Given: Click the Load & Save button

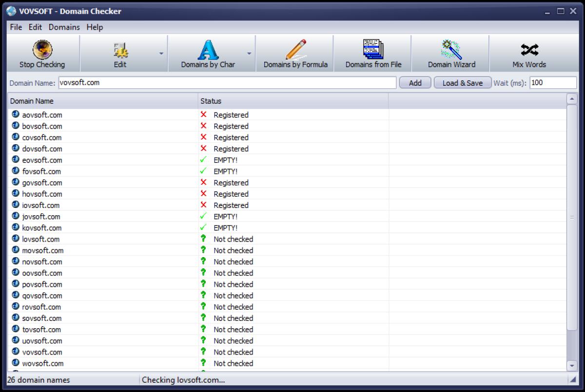Looking at the screenshot, I should [462, 82].
